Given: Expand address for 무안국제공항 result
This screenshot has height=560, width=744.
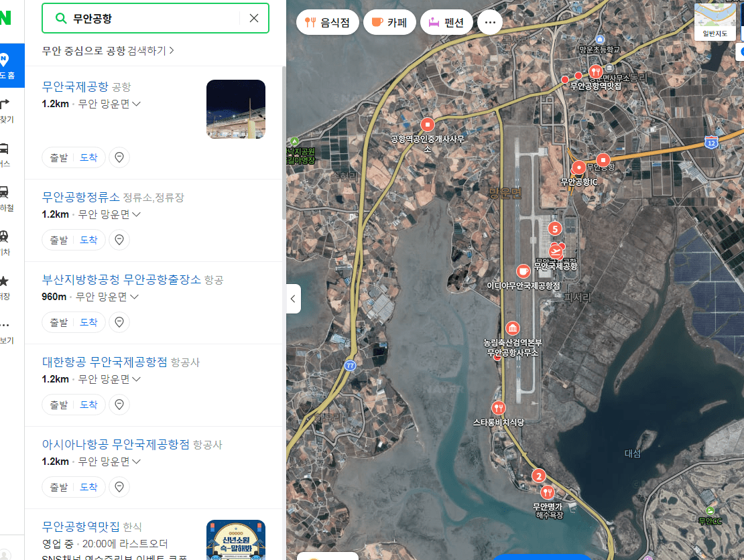Looking at the screenshot, I should [137, 104].
